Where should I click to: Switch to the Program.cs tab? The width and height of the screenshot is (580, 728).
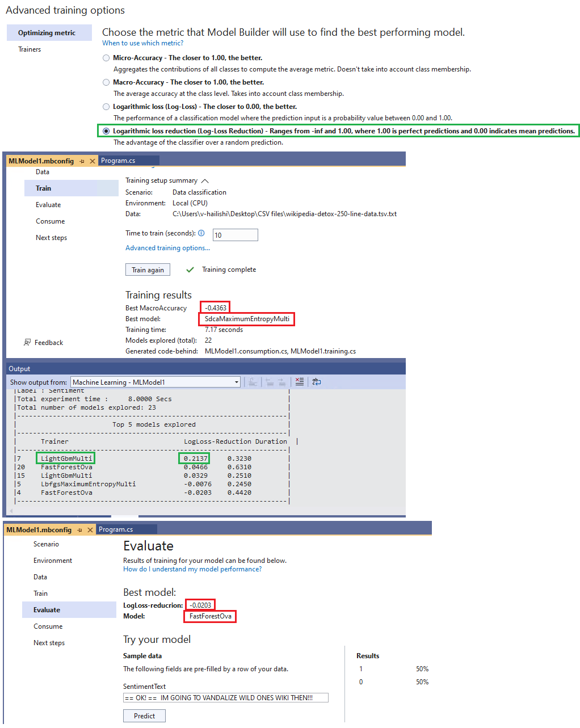pyautogui.click(x=117, y=160)
